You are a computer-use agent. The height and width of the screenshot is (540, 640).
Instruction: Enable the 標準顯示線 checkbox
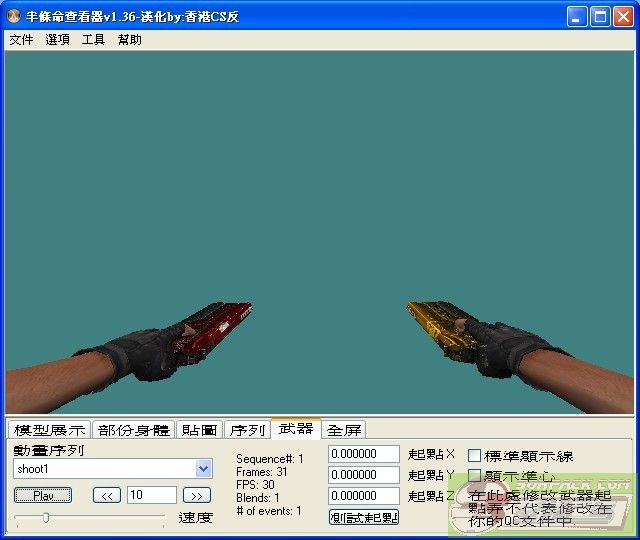tap(474, 456)
